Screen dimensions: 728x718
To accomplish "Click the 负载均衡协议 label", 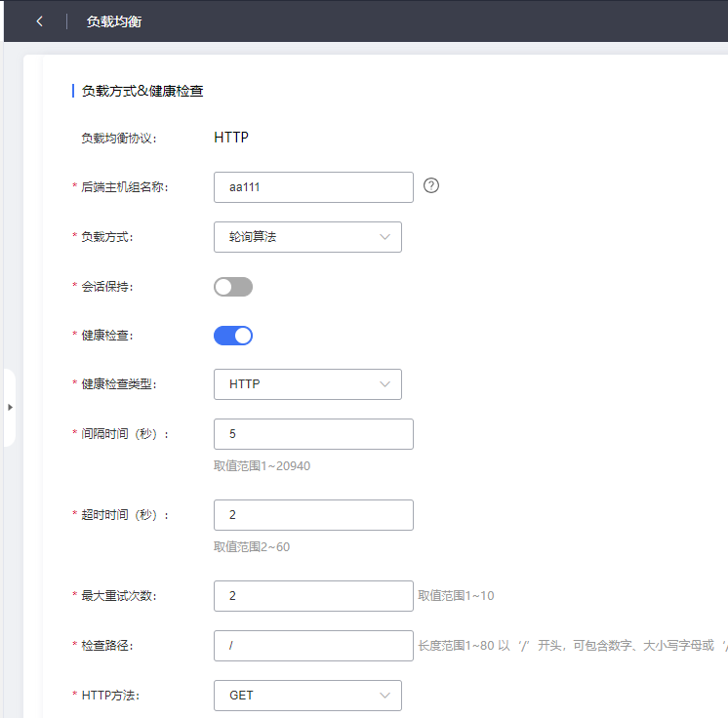I will (119, 139).
